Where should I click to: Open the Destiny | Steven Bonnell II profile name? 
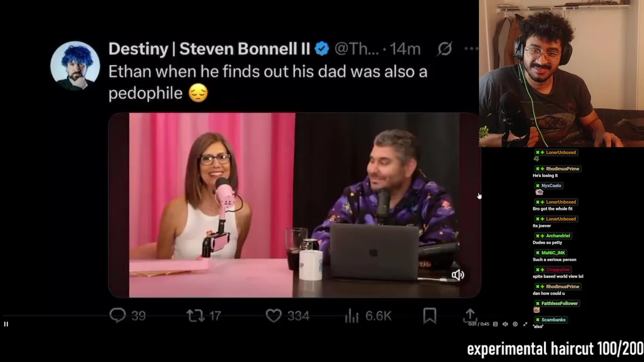[209, 49]
